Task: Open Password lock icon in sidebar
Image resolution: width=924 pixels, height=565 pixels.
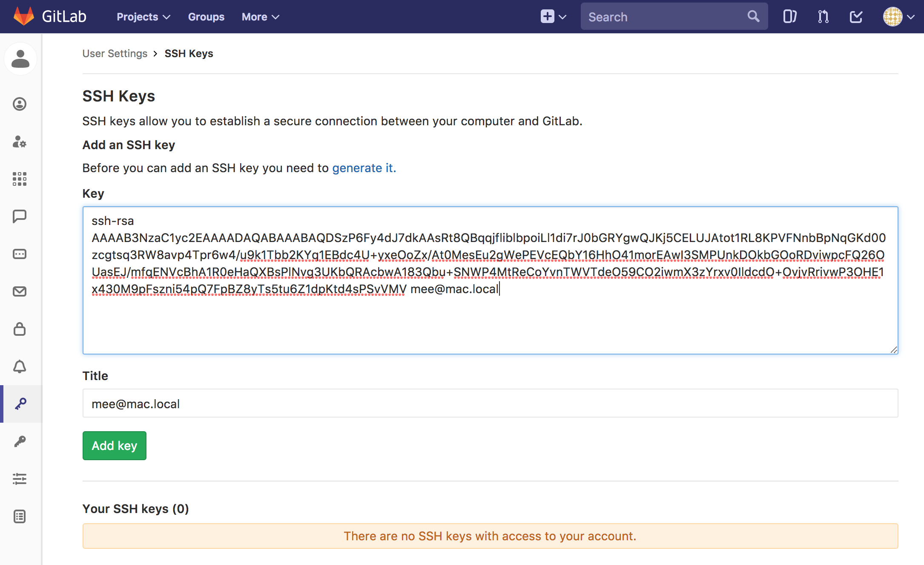Action: tap(20, 329)
